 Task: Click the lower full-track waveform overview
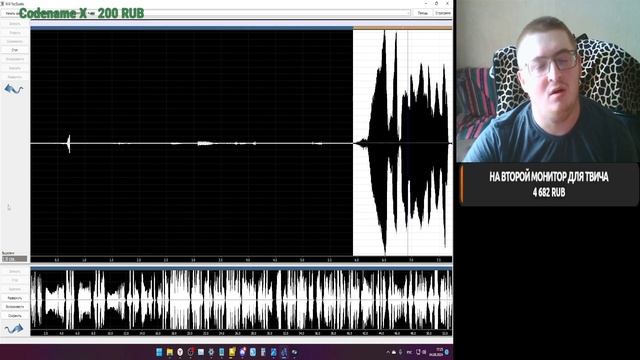(x=241, y=300)
